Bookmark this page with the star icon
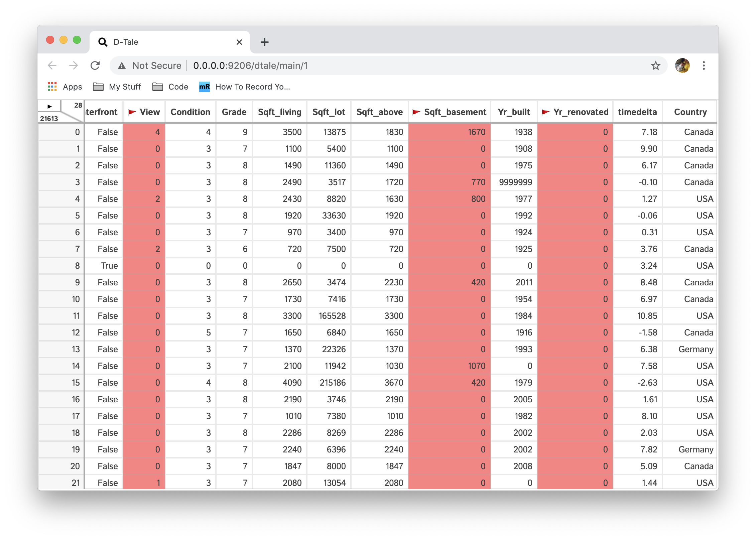 [x=655, y=65]
